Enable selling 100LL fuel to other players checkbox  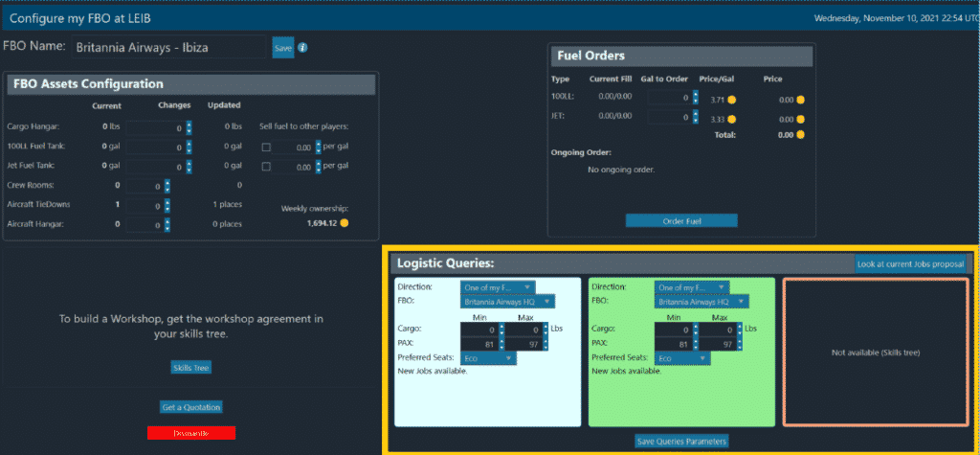click(266, 148)
